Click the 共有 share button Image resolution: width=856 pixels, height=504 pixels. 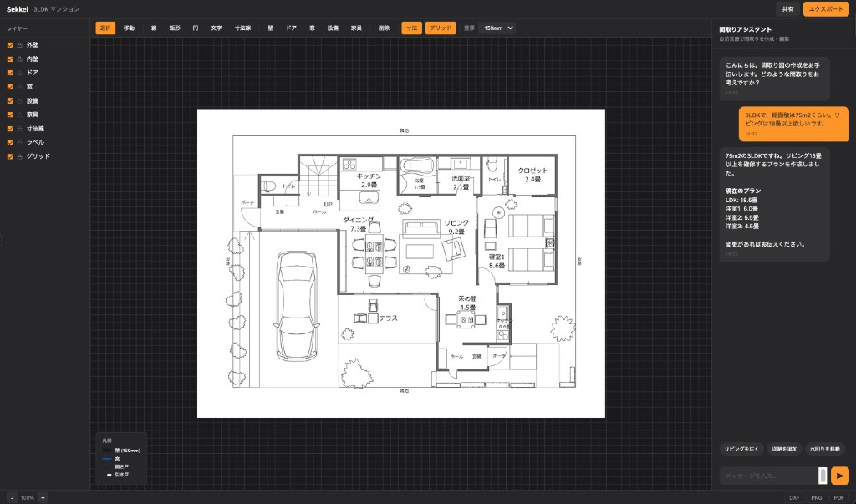787,9
